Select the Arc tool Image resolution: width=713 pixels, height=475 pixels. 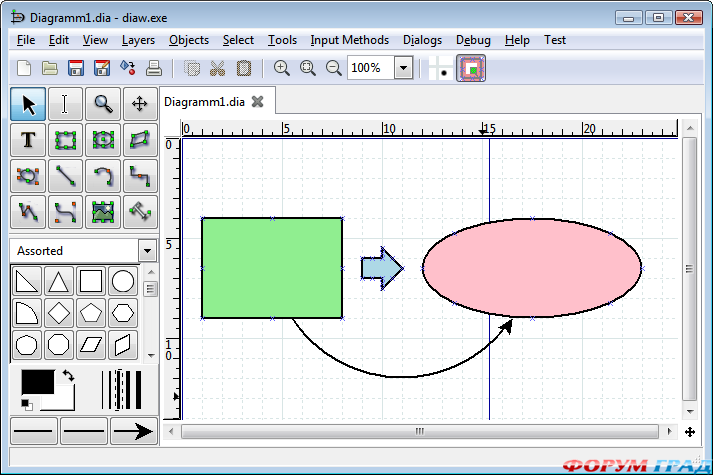point(103,176)
